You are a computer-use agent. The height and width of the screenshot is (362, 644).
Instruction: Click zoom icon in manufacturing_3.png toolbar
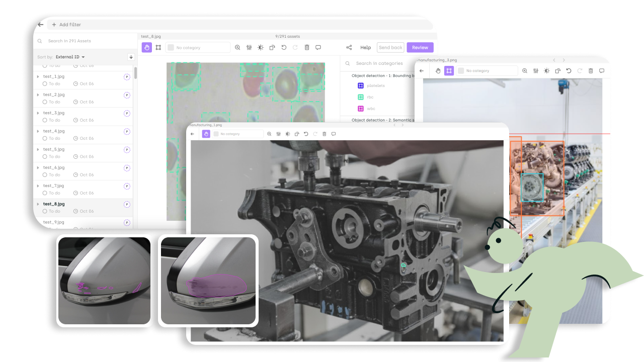click(x=525, y=71)
